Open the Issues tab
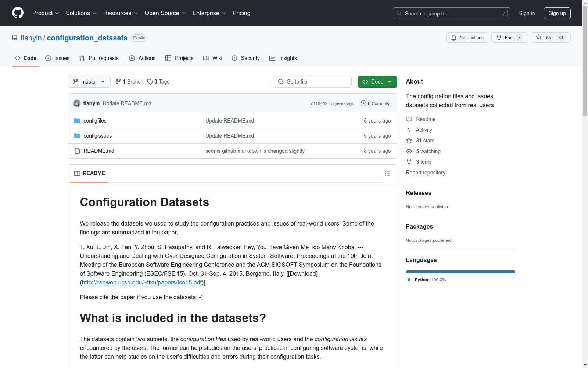The width and height of the screenshot is (588, 368). [x=57, y=58]
